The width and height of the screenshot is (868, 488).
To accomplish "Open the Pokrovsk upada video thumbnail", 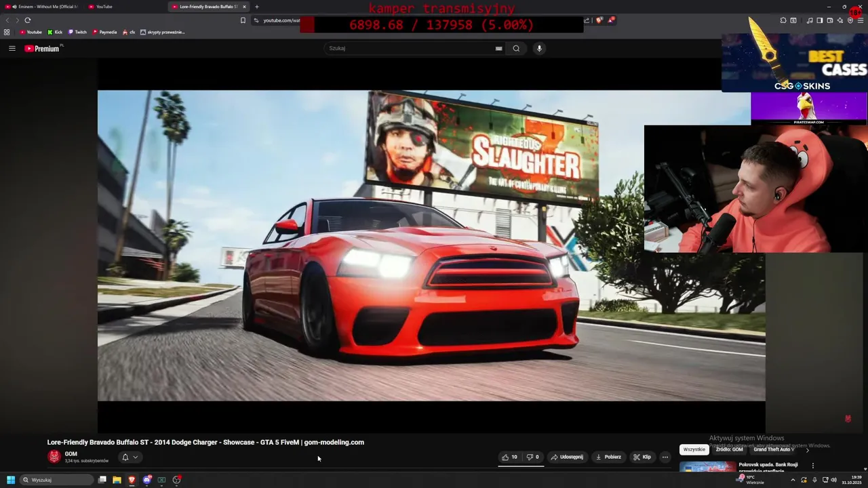I will [x=707, y=467].
